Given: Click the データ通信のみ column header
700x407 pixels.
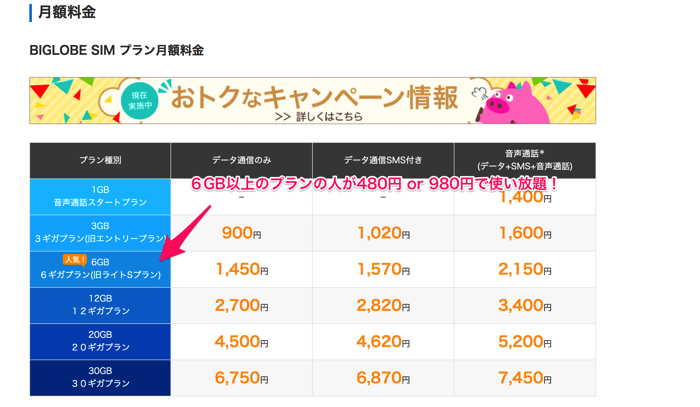Looking at the screenshot, I should 242,160.
